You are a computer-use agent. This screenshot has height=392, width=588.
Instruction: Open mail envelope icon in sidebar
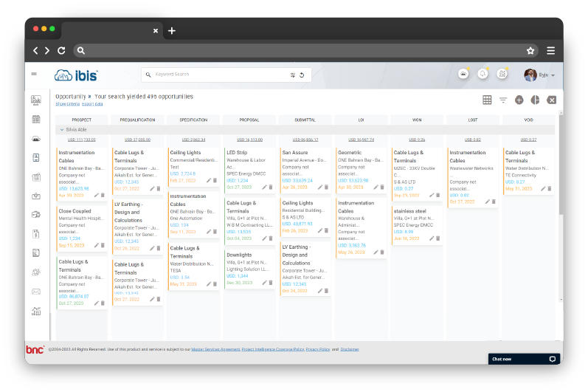click(35, 292)
